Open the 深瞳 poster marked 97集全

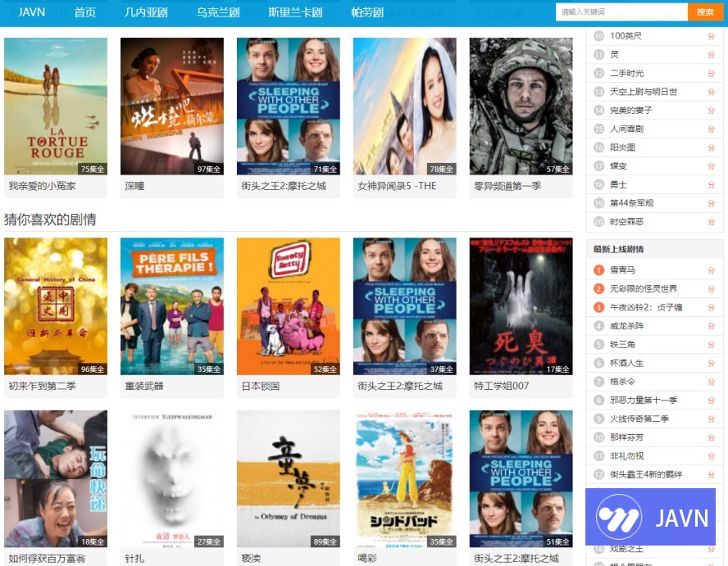(x=172, y=106)
